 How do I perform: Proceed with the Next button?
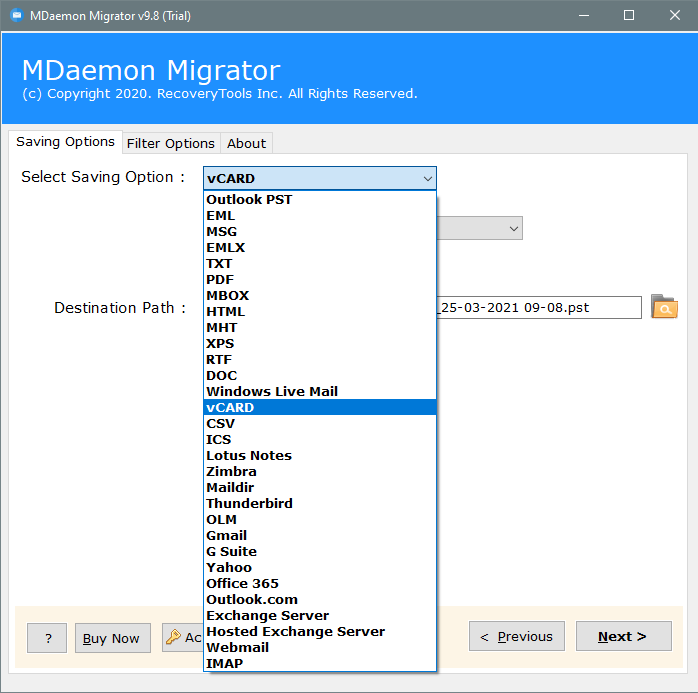click(x=624, y=636)
